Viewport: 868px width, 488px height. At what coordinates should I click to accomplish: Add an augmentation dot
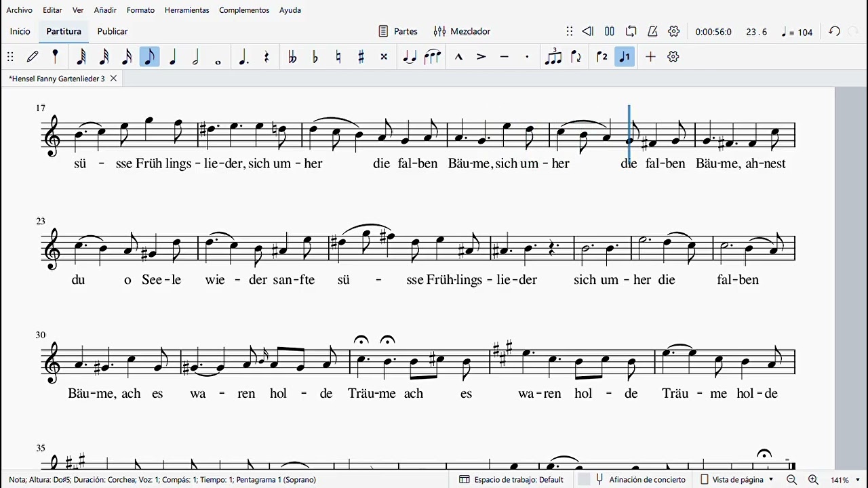(x=243, y=57)
